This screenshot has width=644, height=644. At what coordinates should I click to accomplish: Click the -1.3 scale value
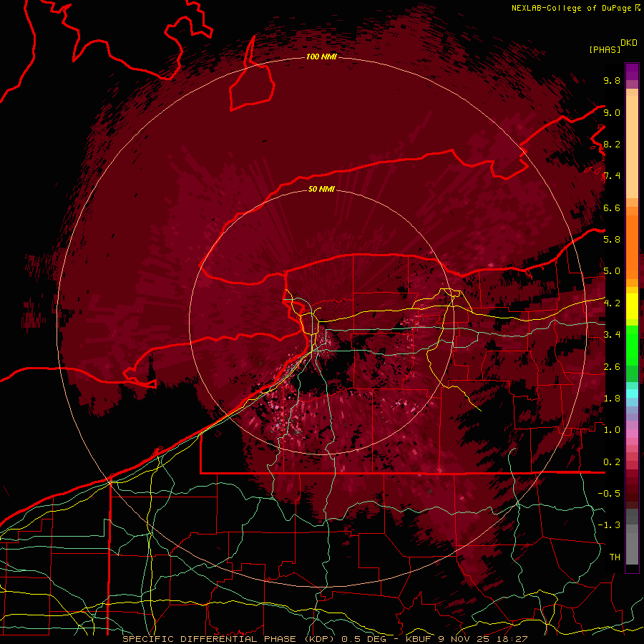(609, 525)
